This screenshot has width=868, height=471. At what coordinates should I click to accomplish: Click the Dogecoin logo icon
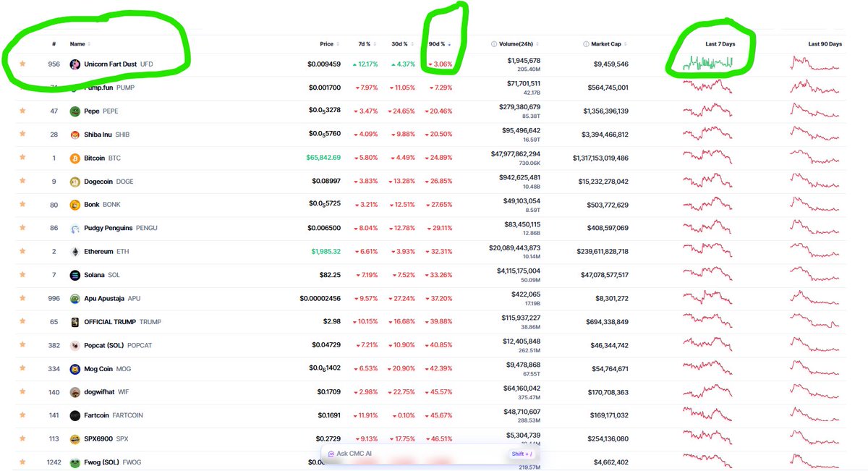pyautogui.click(x=75, y=182)
